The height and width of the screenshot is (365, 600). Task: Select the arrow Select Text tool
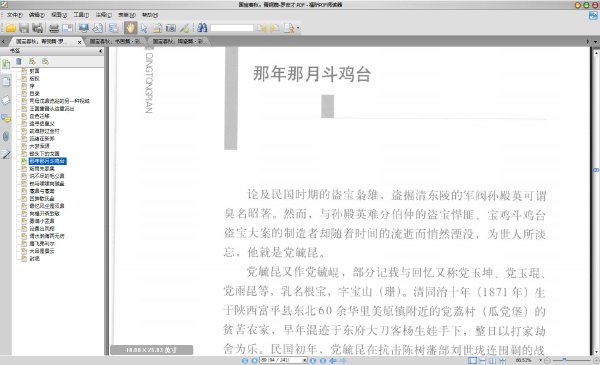coord(144,28)
